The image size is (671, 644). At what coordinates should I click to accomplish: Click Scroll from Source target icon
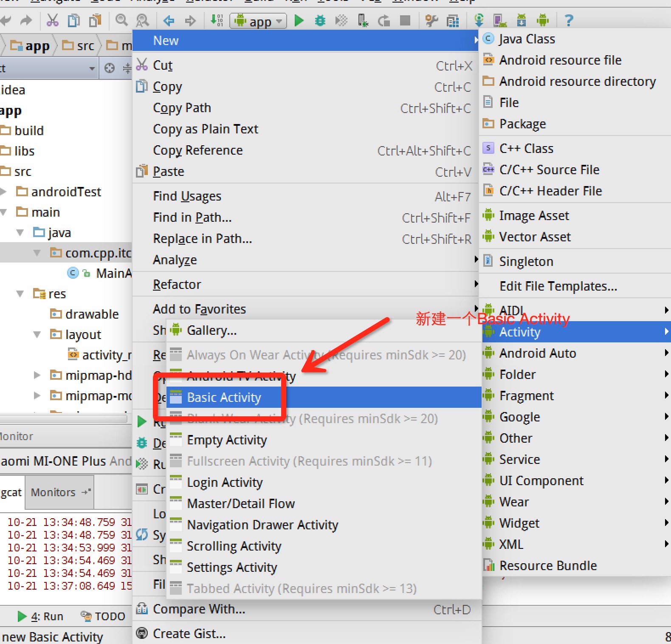pyautogui.click(x=110, y=68)
